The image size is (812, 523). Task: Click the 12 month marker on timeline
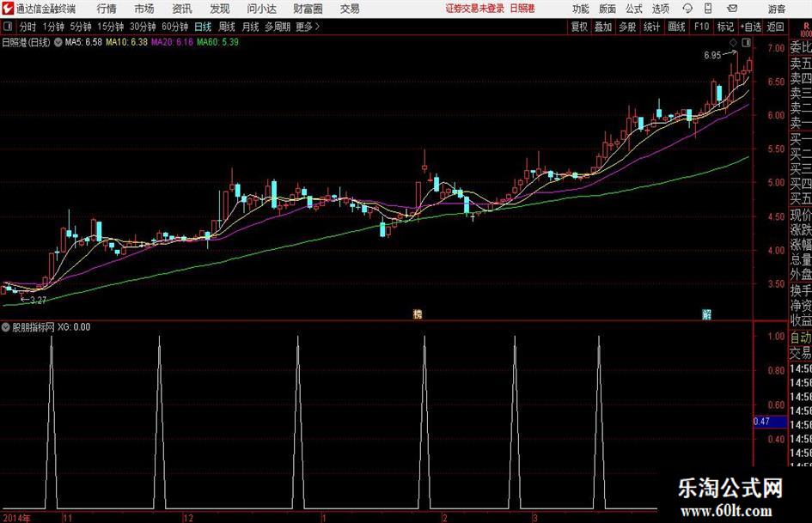[x=188, y=518]
